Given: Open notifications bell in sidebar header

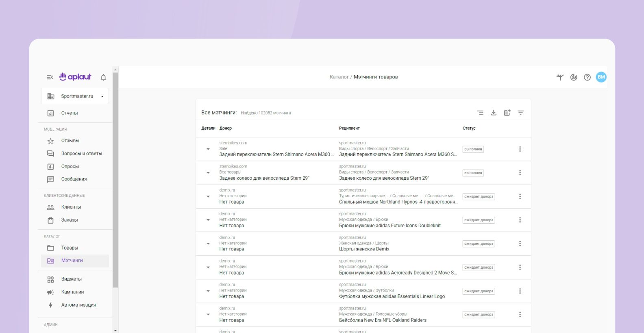Looking at the screenshot, I should (103, 77).
